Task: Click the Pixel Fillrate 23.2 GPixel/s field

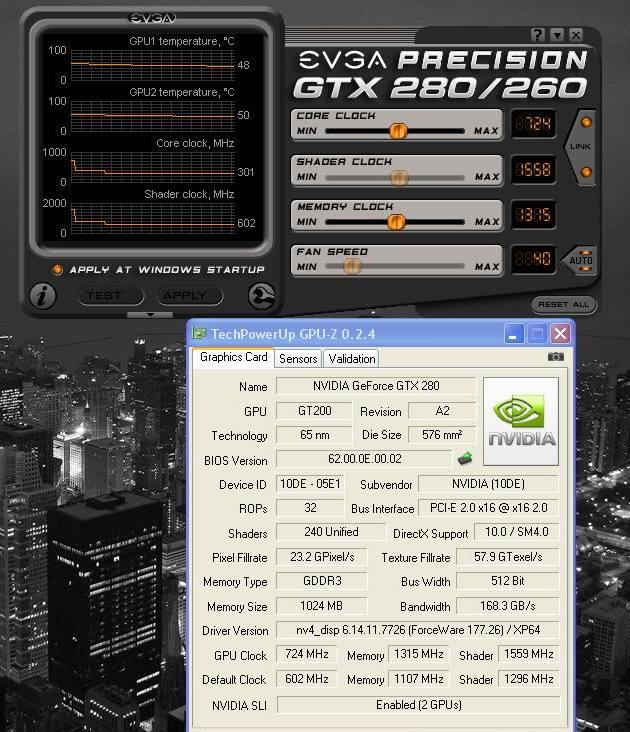Action: (322, 557)
